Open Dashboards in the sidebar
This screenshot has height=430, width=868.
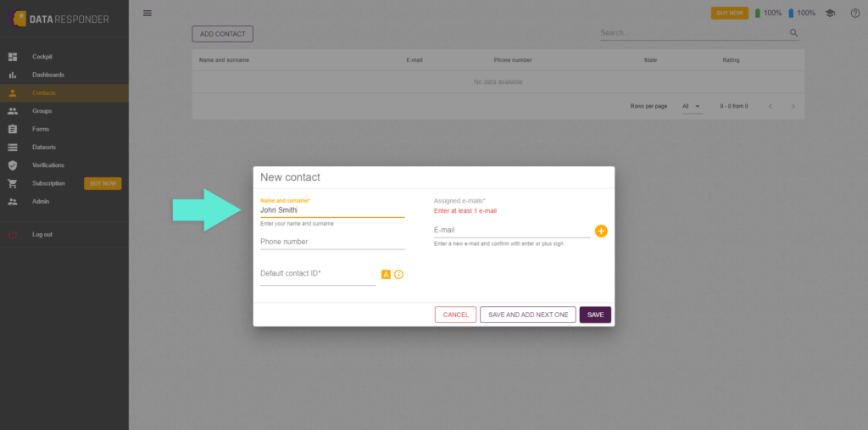click(47, 75)
